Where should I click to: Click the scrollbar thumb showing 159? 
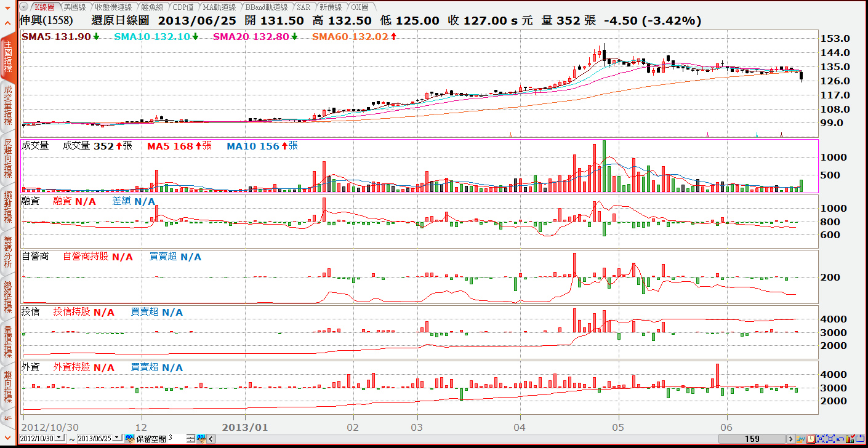click(x=752, y=439)
